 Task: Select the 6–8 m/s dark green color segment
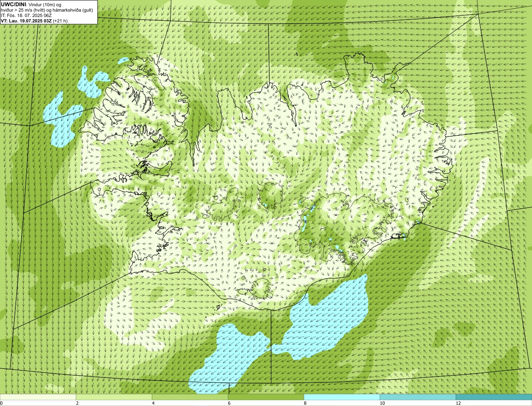(x=266, y=397)
